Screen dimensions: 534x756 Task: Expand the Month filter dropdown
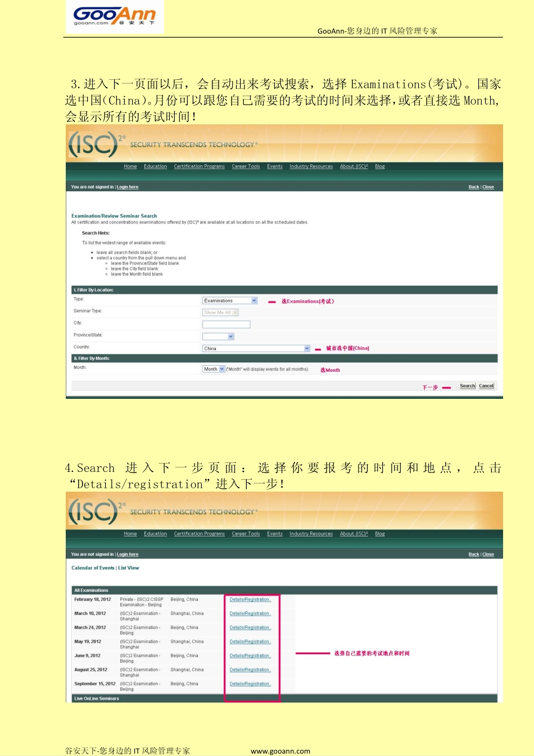(x=213, y=368)
